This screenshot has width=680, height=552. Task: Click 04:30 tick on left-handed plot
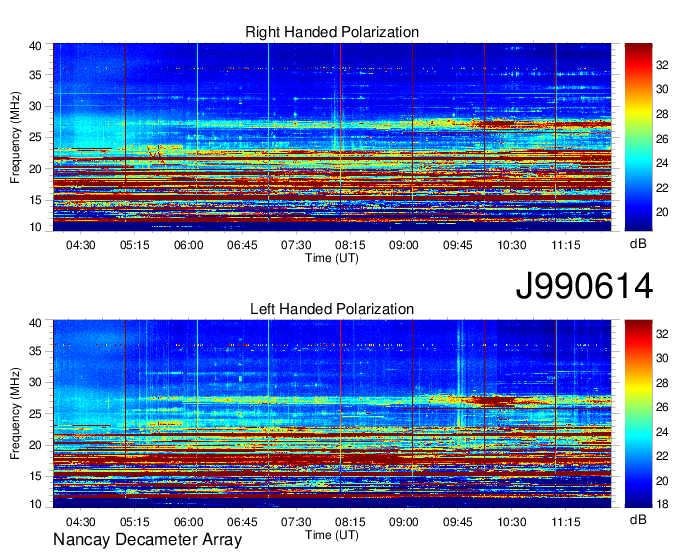[x=81, y=522]
